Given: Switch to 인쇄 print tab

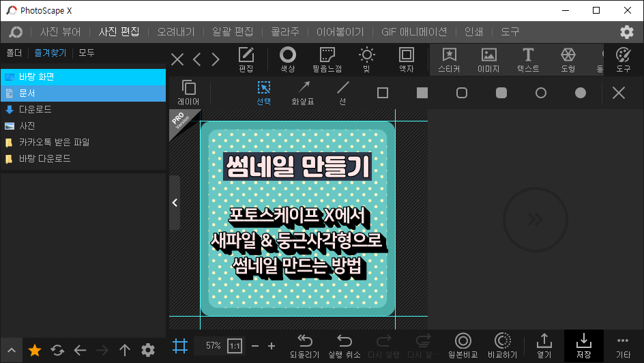Looking at the screenshot, I should [x=473, y=31].
